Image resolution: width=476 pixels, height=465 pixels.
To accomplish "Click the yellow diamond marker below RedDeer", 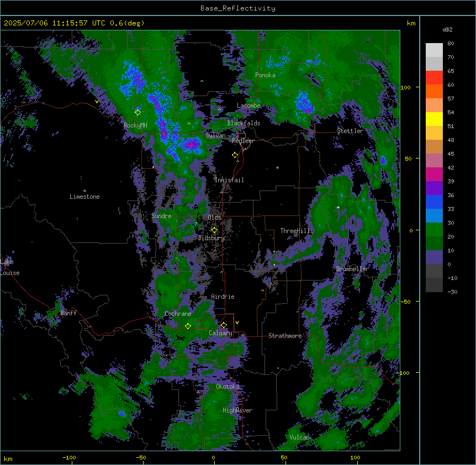I will point(235,155).
